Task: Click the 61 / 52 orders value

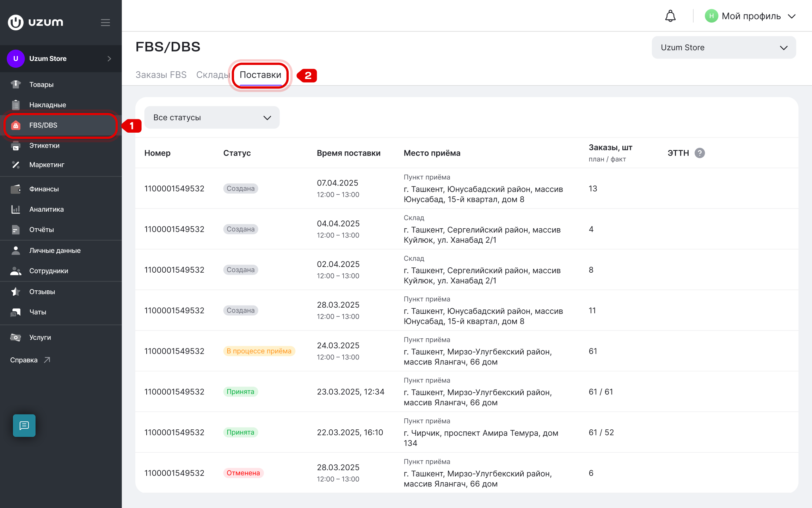Action: tap(601, 433)
